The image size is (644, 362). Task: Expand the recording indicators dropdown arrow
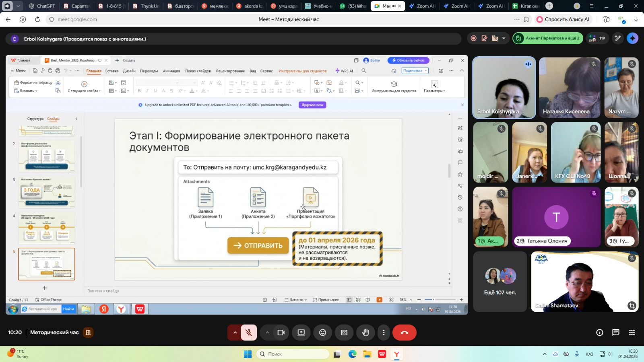click(504, 39)
